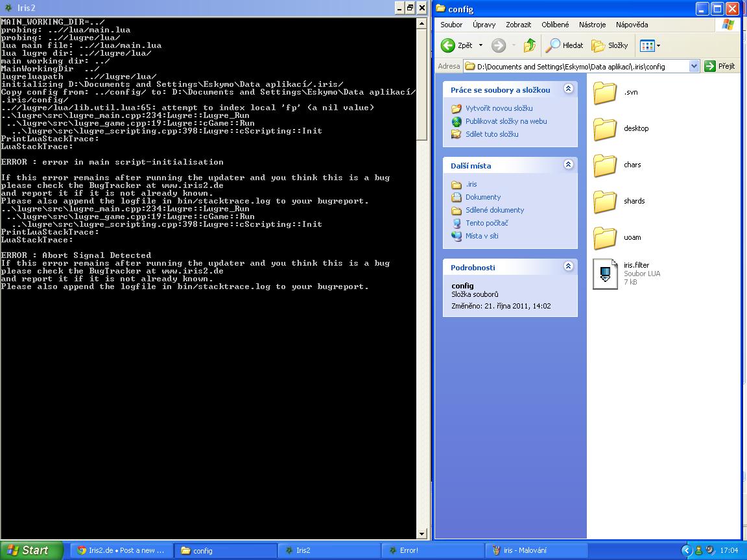Switch to Error! taskbar item

(x=433, y=550)
